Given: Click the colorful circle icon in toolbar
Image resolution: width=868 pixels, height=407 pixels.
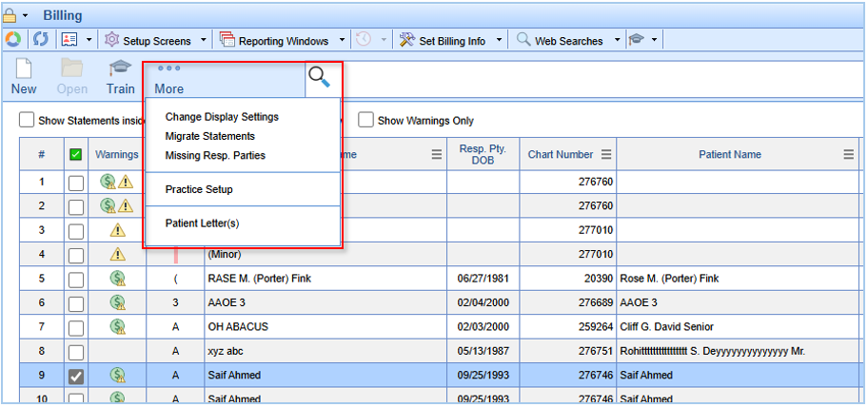Looking at the screenshot, I should point(12,40).
